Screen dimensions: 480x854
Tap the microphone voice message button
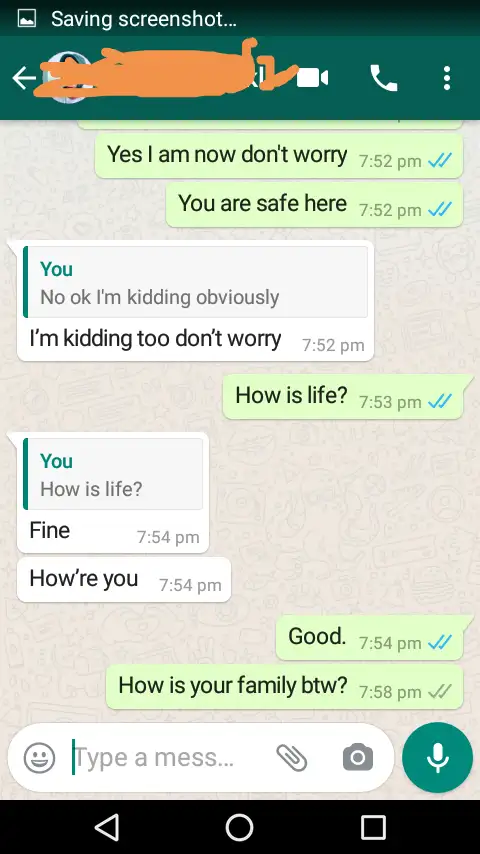pos(438,758)
